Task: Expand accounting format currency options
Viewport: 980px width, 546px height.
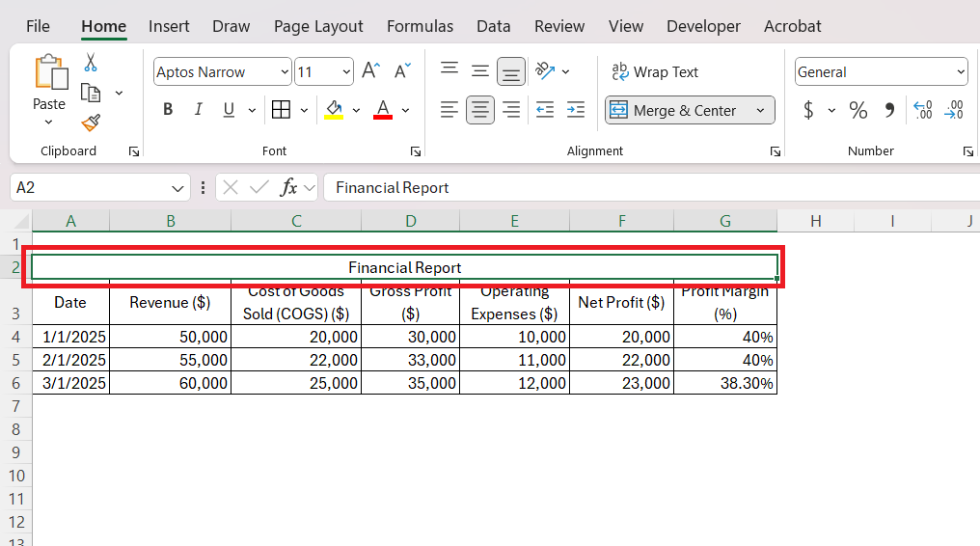Action: click(x=831, y=111)
